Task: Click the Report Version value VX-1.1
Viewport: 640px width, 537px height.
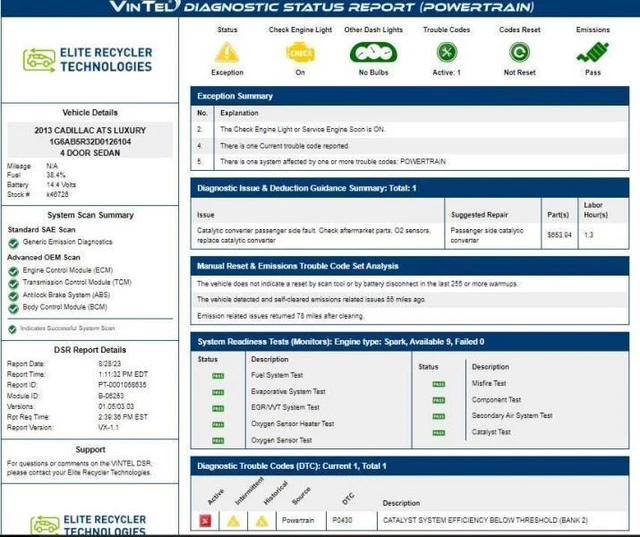Action: pyautogui.click(x=108, y=428)
